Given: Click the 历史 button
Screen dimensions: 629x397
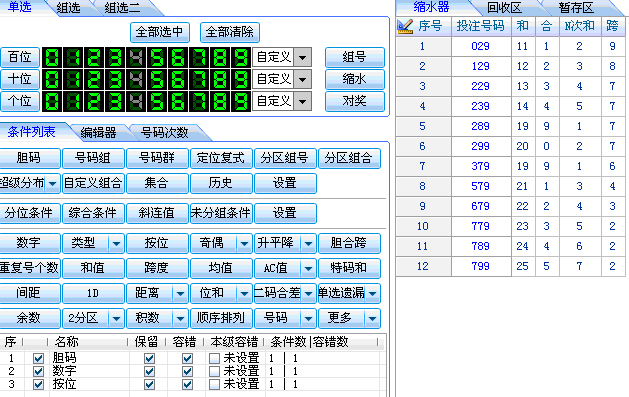Looking at the screenshot, I should tap(221, 184).
